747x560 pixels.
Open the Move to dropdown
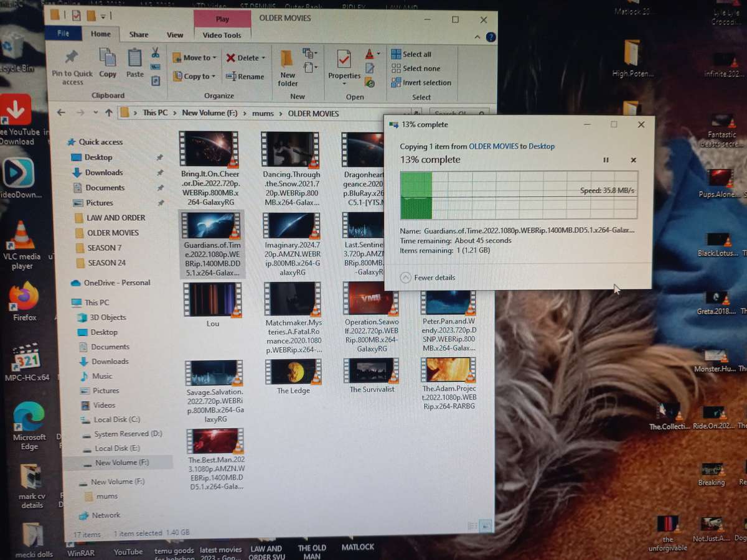click(194, 58)
